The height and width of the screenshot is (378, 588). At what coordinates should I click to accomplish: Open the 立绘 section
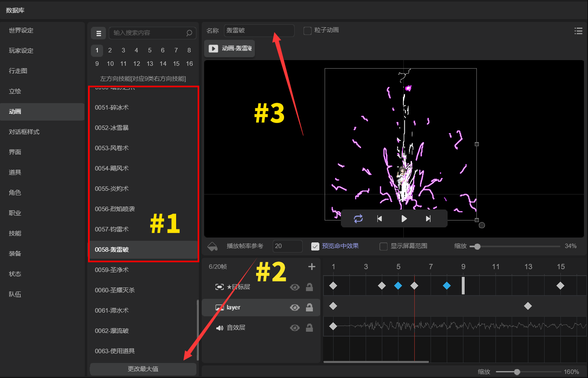pos(42,91)
